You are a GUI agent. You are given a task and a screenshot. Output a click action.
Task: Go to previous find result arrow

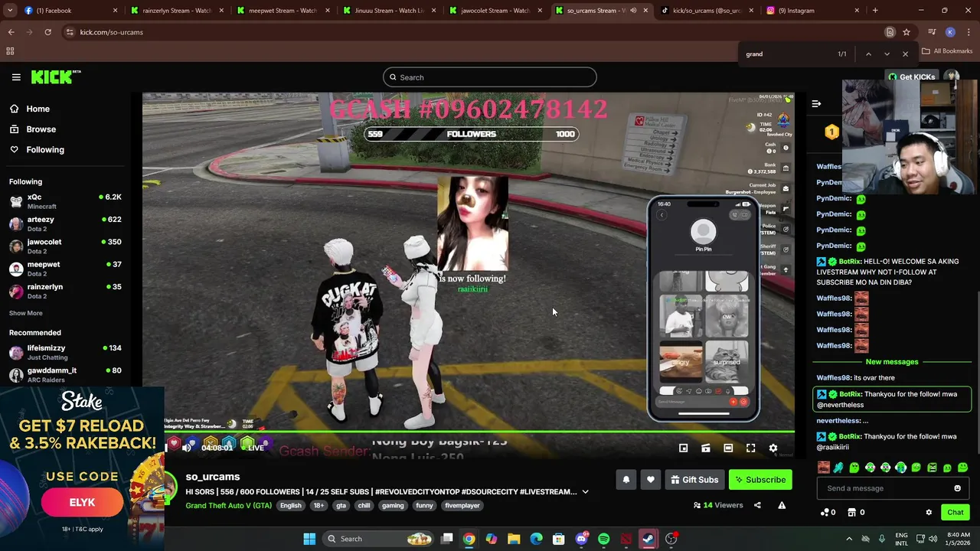[x=868, y=54]
